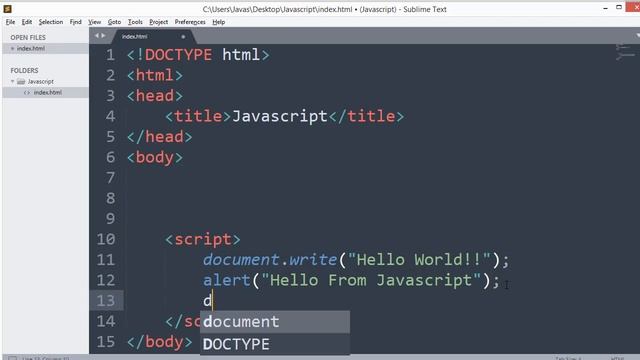Open the Preferences menu
This screenshot has height=360, width=640.
[x=190, y=22]
